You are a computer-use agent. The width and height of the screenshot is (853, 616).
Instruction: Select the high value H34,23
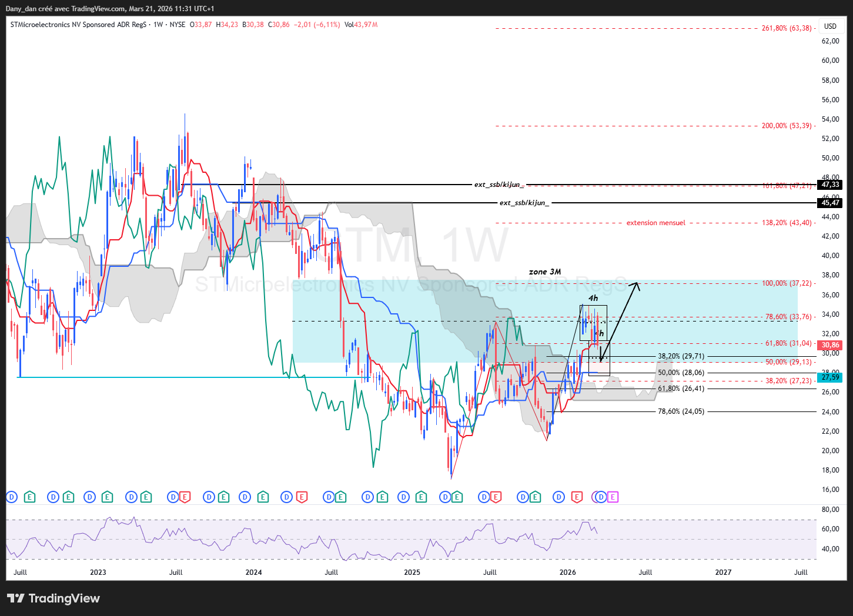pos(227,25)
